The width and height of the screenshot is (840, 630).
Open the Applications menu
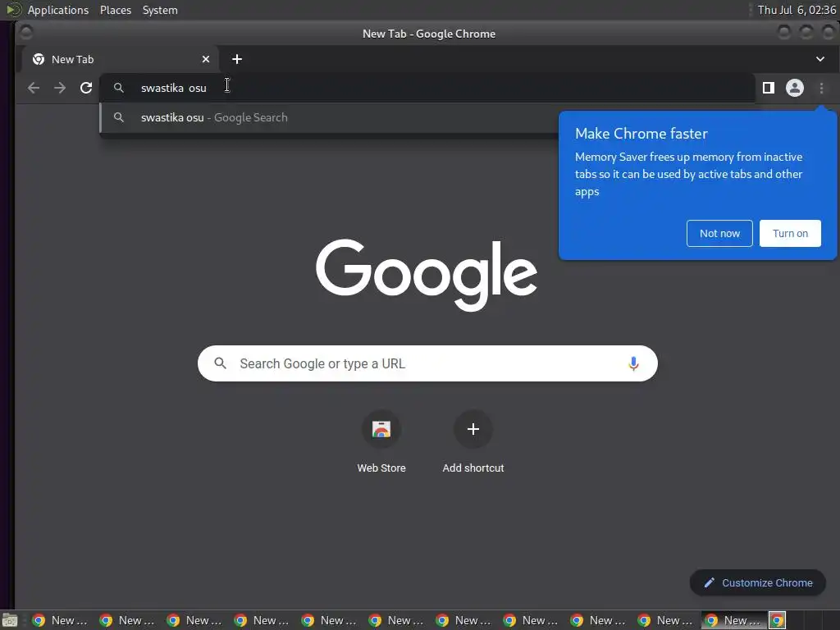(x=58, y=10)
